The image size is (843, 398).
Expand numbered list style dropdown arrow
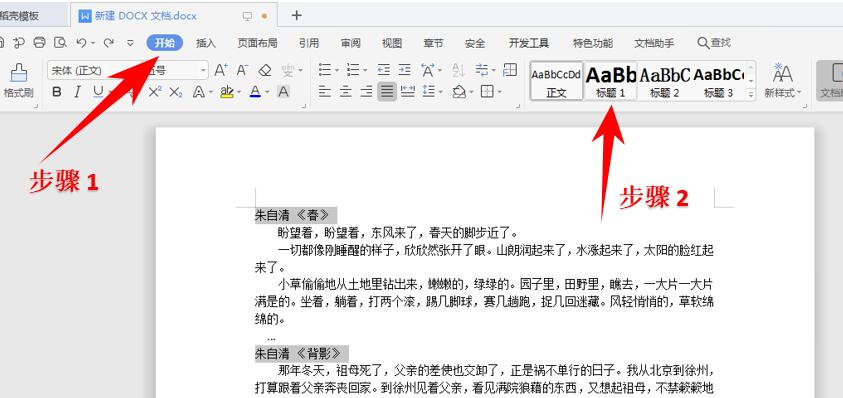click(x=365, y=70)
